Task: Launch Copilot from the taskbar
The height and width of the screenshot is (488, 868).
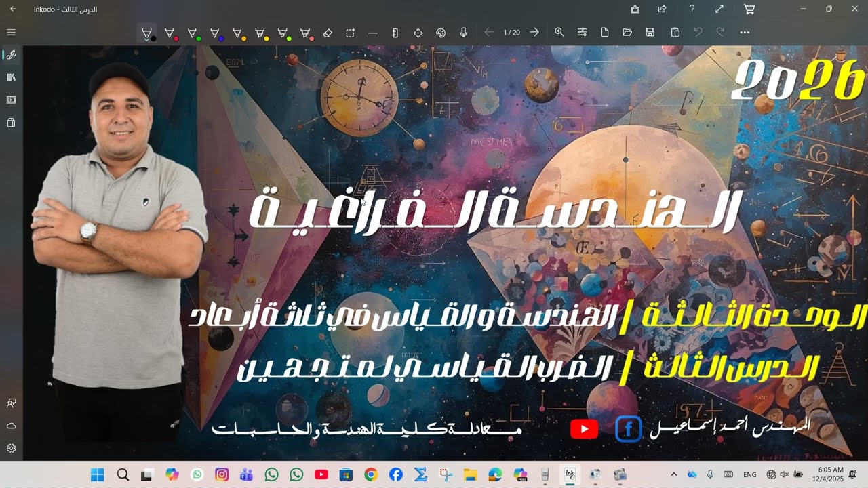Action: (x=172, y=474)
